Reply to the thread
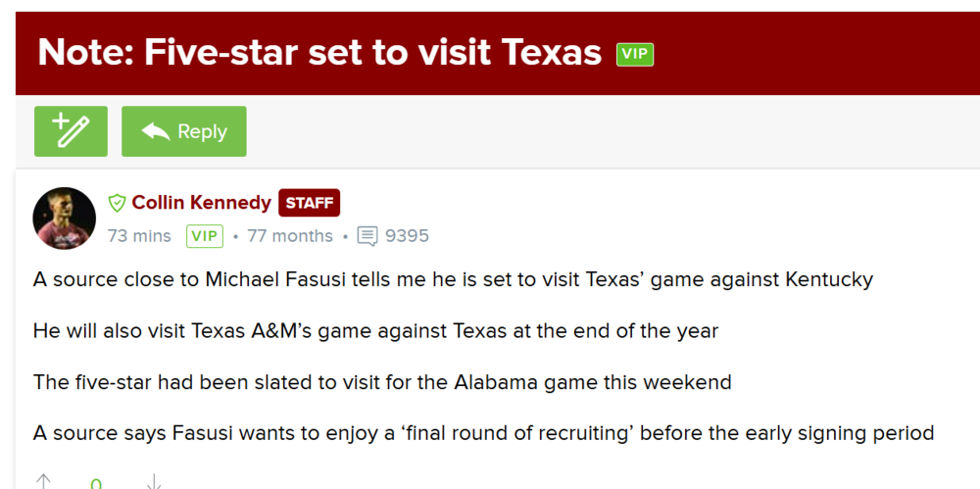This screenshot has height=489, width=980. (x=184, y=131)
